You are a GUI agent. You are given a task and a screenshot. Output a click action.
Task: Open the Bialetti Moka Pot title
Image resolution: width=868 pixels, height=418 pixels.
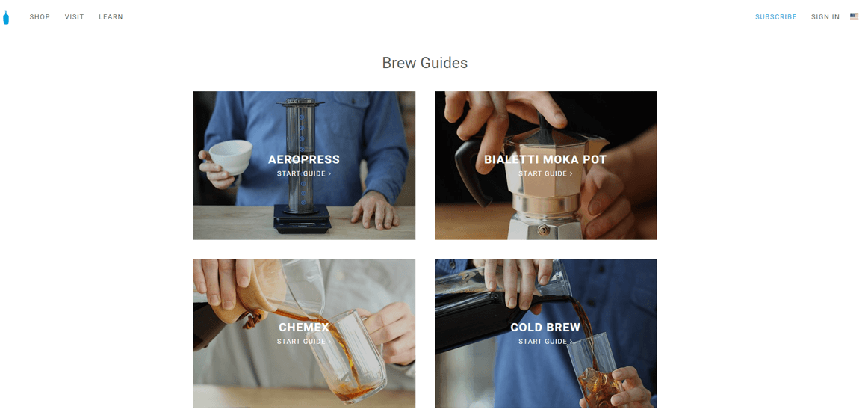point(545,160)
